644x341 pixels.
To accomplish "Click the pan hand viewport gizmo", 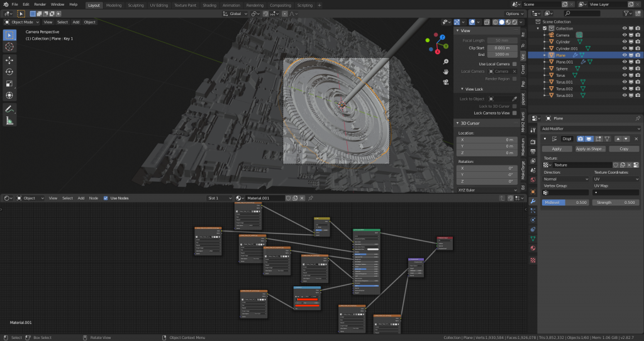I will pos(446,72).
